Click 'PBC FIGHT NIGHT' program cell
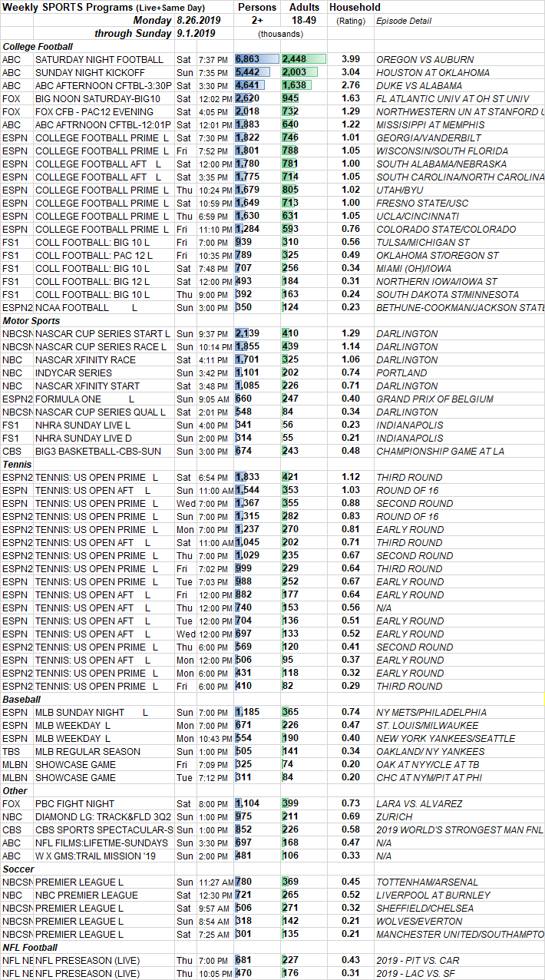Viewport: 545px width, 980px height. (x=75, y=803)
